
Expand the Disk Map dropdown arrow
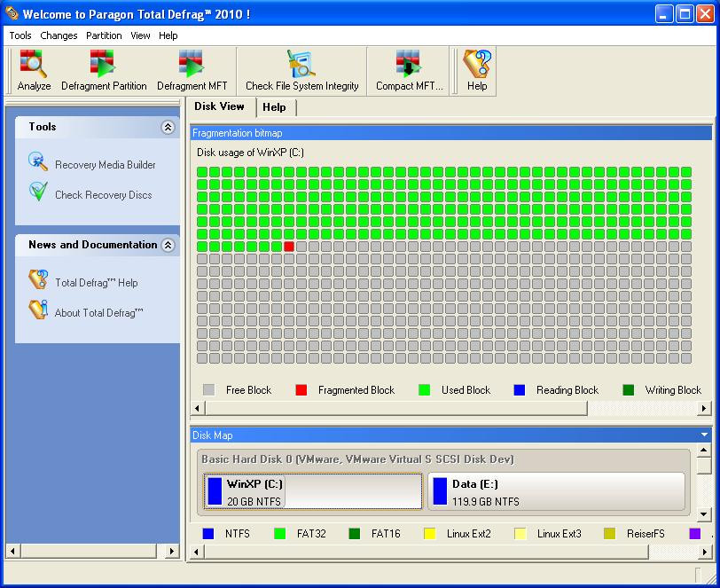[705, 435]
